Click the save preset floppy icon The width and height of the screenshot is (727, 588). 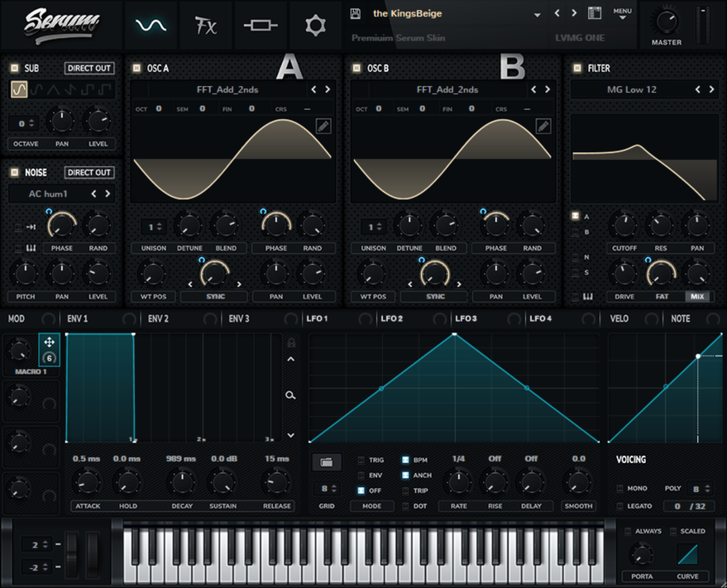(356, 13)
